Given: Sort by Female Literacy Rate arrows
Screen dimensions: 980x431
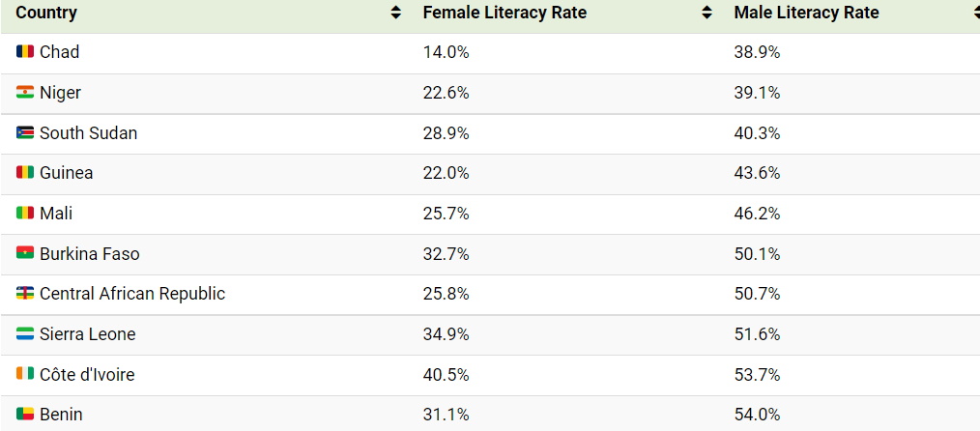Looking at the screenshot, I should click(707, 14).
